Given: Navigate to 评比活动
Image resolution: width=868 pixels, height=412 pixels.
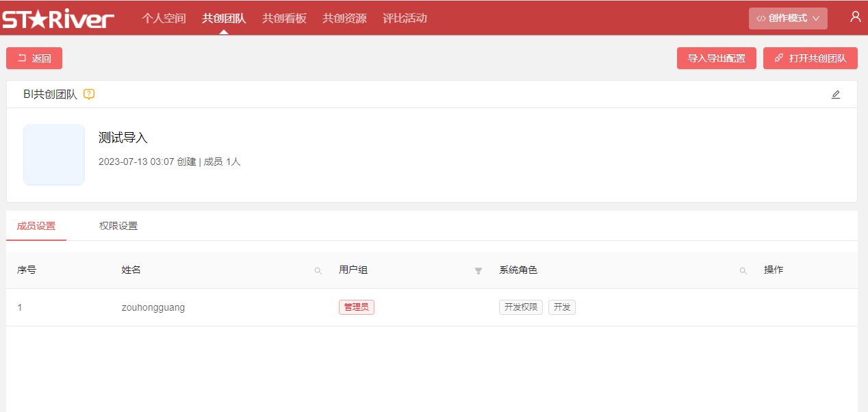Looking at the screenshot, I should coord(405,18).
